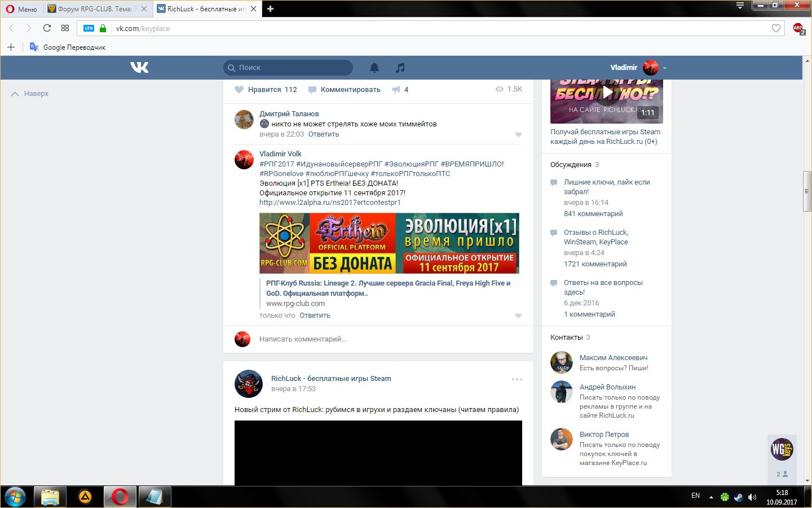The height and width of the screenshot is (508, 812).
Task: Add a bookmark with plus icon
Action: click(x=11, y=47)
